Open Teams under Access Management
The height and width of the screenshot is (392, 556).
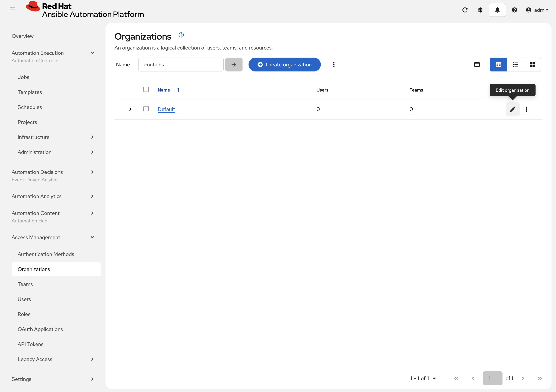25,284
